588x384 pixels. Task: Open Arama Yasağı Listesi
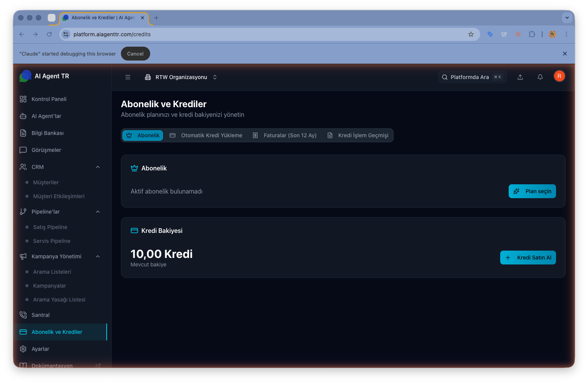(x=59, y=300)
